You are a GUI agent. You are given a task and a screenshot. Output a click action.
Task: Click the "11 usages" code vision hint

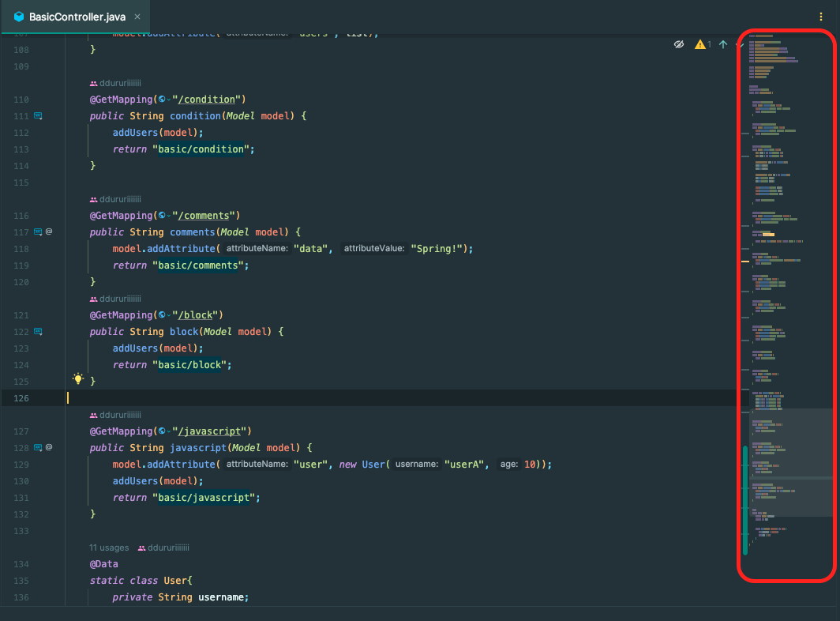point(109,548)
